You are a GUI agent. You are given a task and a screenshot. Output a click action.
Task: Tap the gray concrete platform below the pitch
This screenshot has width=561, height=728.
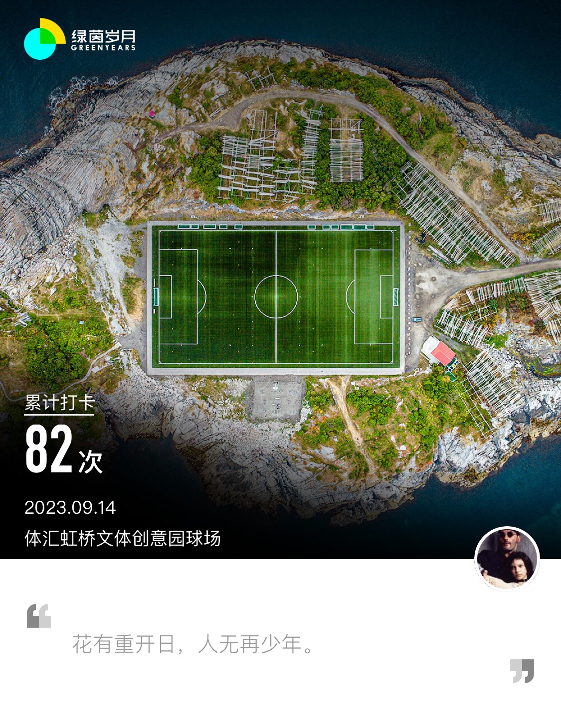pyautogui.click(x=276, y=399)
